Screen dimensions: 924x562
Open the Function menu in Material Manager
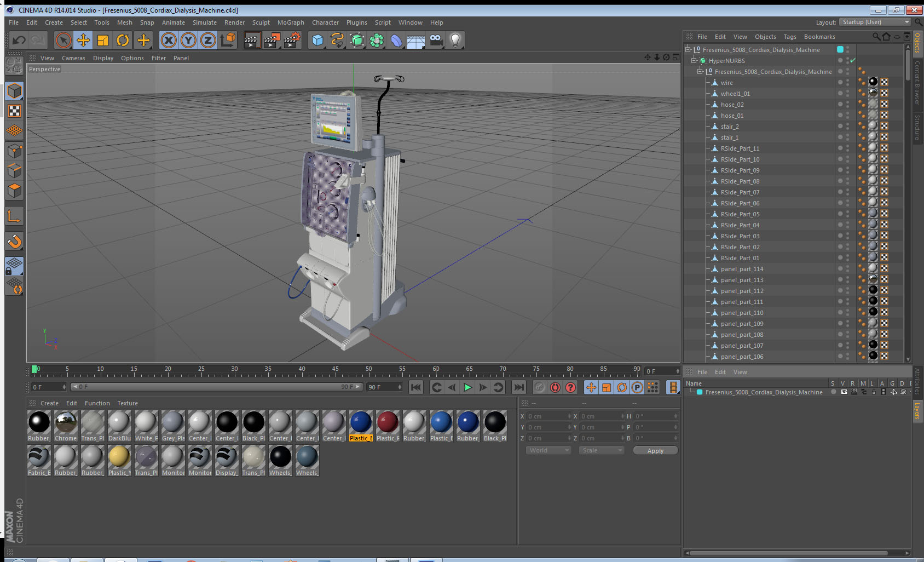pyautogui.click(x=97, y=403)
